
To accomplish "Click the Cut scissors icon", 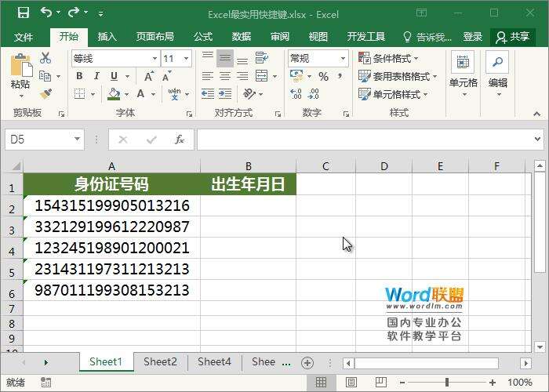I will pyautogui.click(x=45, y=59).
